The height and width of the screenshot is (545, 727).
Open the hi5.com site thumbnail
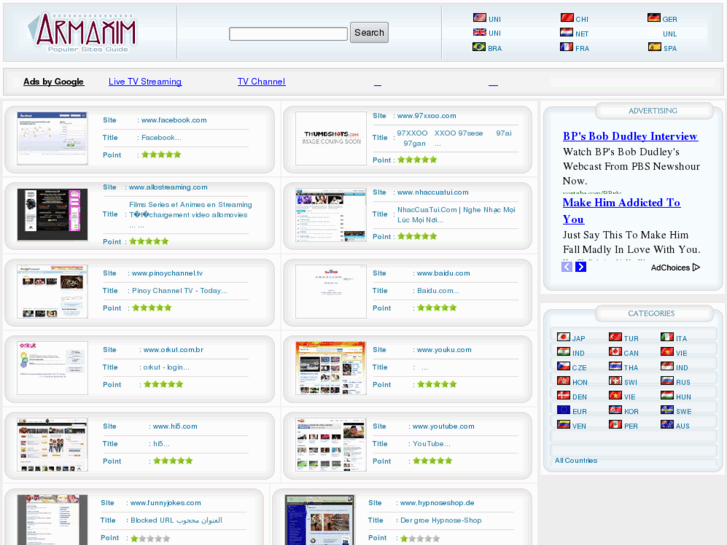coord(52,444)
